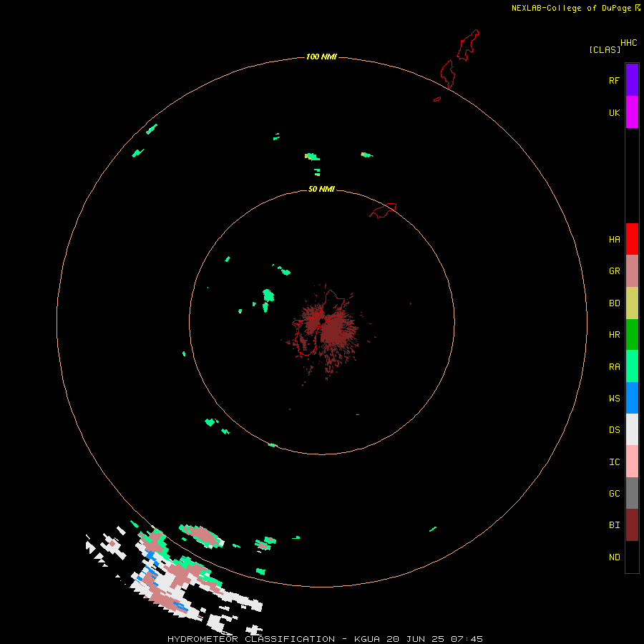Click the DS legend label

[614, 429]
